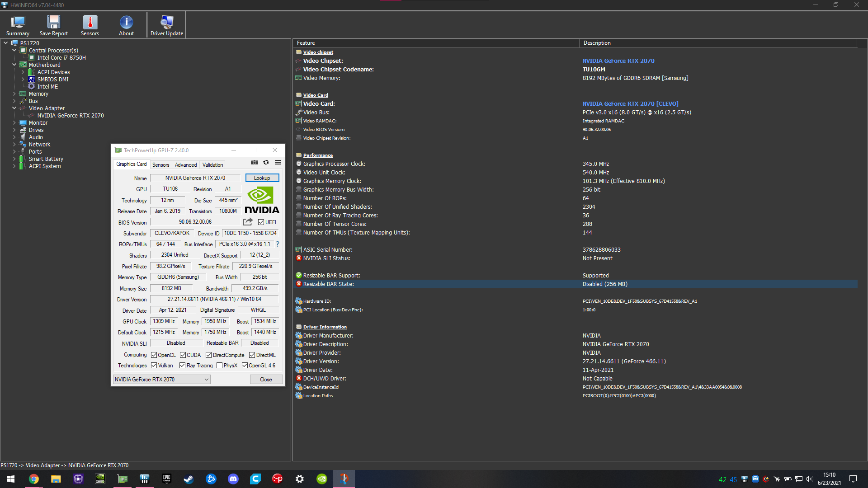Switch to the GPU-Z Sensors tab

pyautogui.click(x=160, y=165)
